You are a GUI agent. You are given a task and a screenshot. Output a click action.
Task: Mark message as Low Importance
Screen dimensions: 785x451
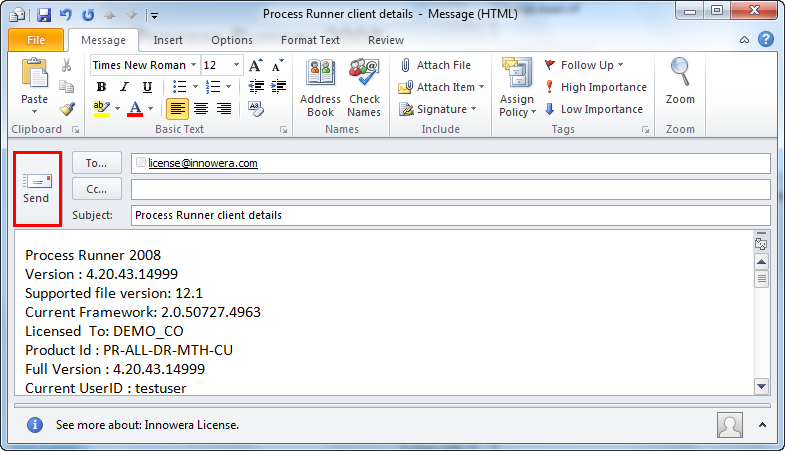[x=594, y=109]
